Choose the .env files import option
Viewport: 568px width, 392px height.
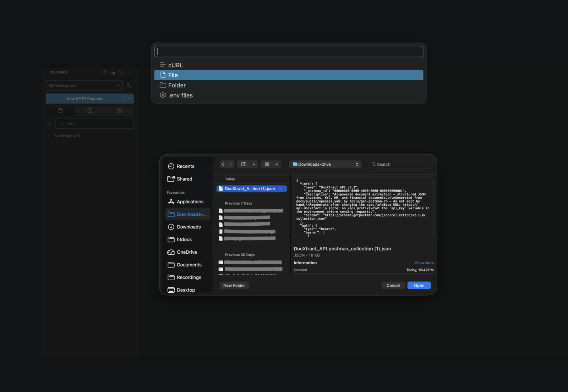coord(289,95)
